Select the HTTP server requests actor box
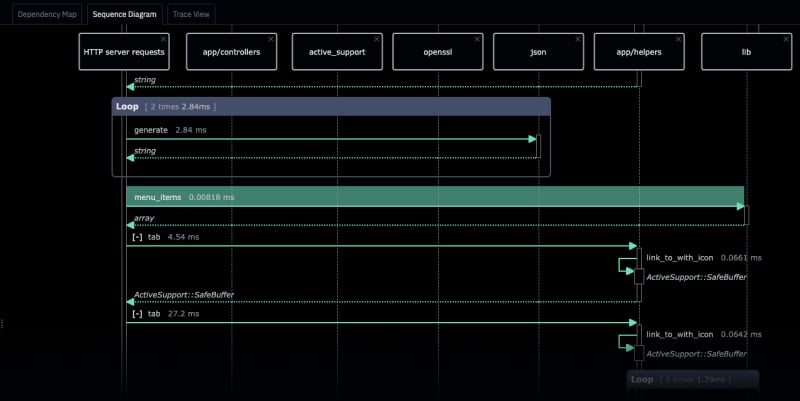The height and width of the screenshot is (401, 800). tap(124, 52)
